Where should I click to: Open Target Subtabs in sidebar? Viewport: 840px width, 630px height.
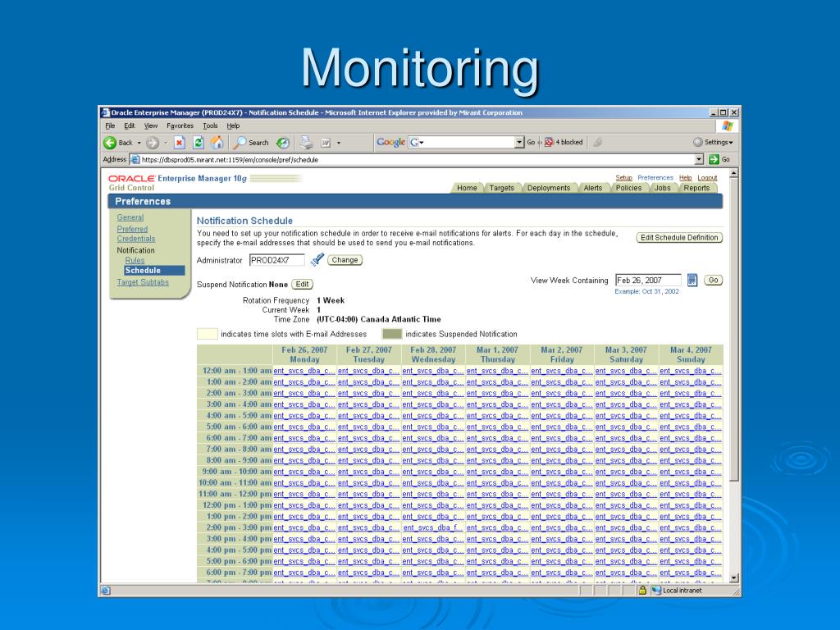pyautogui.click(x=143, y=282)
